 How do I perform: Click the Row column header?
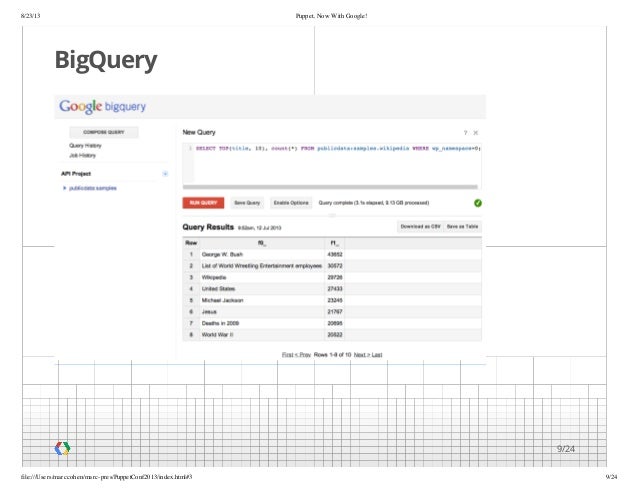191,243
